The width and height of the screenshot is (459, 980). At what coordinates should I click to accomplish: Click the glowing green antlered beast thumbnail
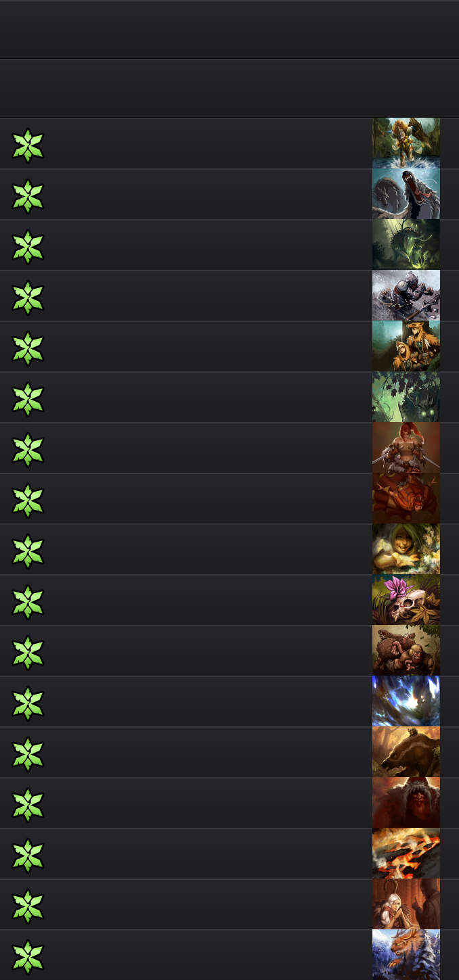[406, 245]
